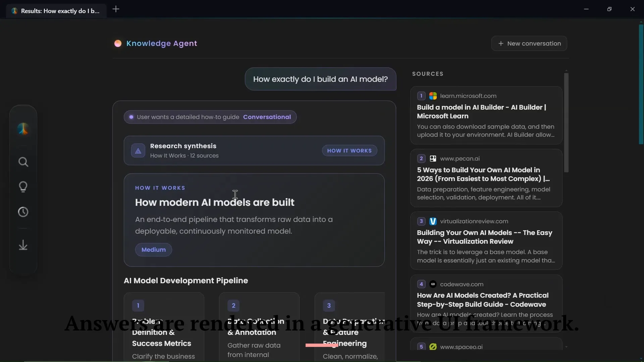Click source number badge 4
644x362 pixels.
click(x=421, y=284)
